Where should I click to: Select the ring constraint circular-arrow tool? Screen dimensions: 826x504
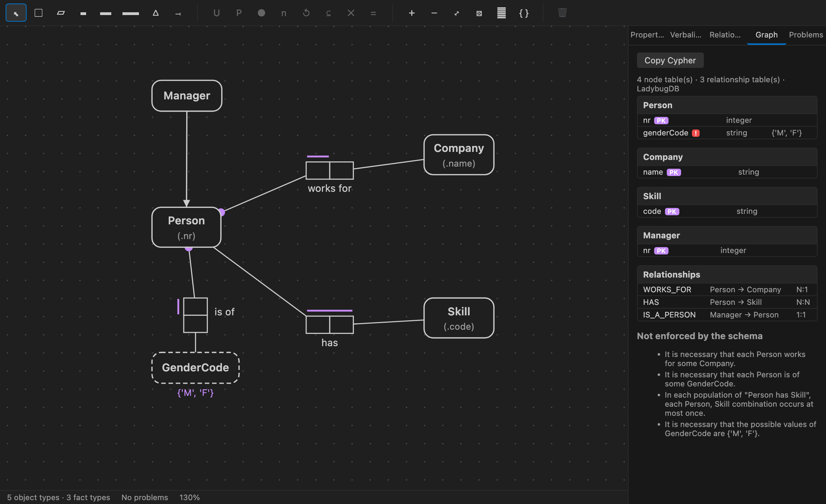(x=306, y=13)
